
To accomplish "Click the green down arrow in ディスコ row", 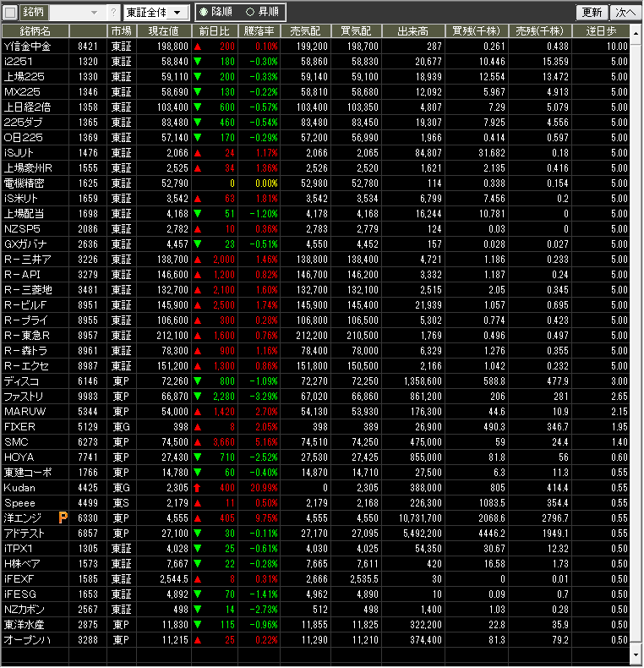I will [x=198, y=381].
